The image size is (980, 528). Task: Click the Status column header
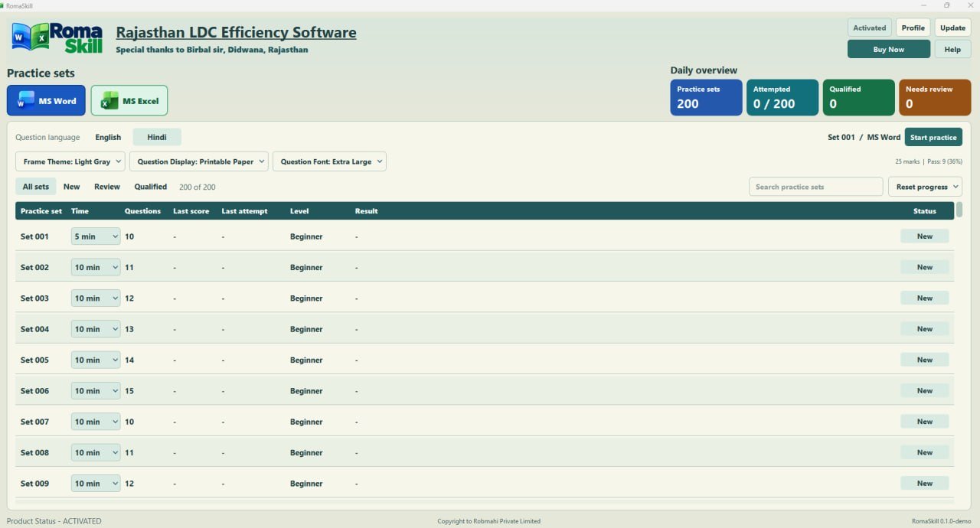(x=925, y=211)
